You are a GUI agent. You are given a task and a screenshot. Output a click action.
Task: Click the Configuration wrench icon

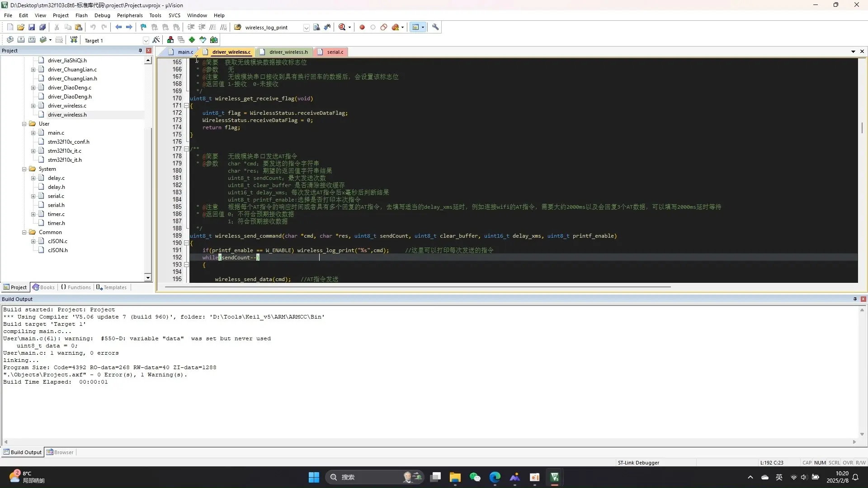[435, 27]
